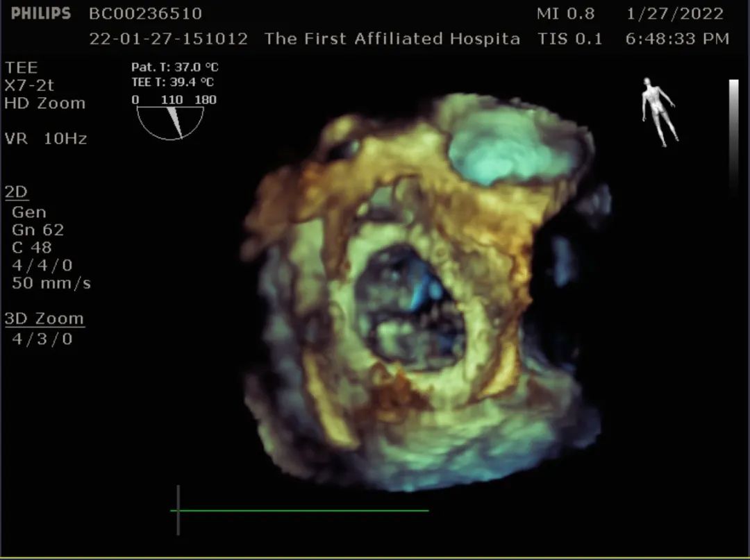Screen dimensions: 750x560
Task: Select the 50 mm/s sweep speed
Action: click(x=51, y=283)
